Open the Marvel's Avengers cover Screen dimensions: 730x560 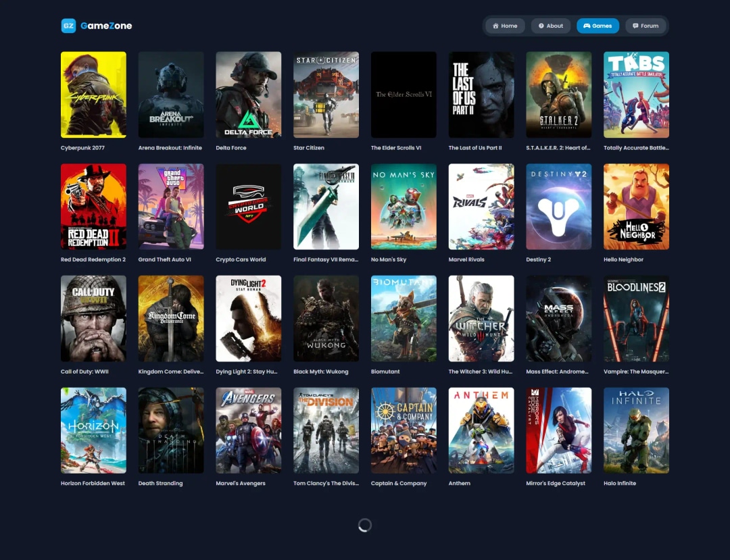click(x=249, y=431)
